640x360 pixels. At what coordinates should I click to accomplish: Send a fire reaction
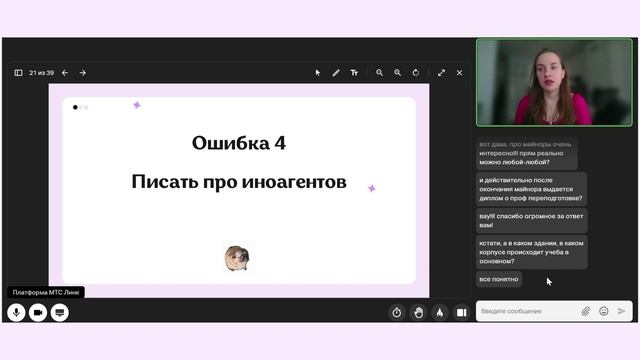440,313
